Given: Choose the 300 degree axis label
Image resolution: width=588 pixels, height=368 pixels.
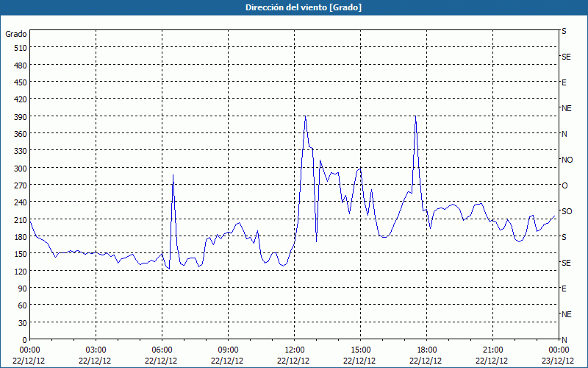Looking at the screenshot, I should coord(21,169).
